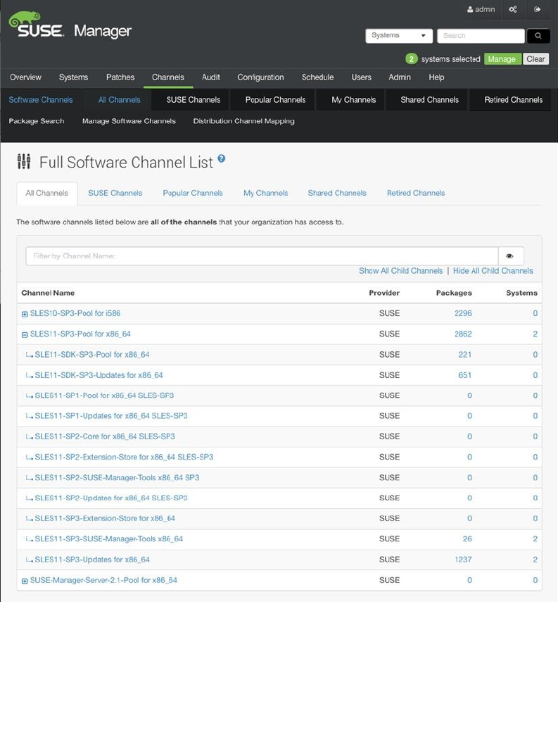Click the eye filter icon button
Viewport: 558px width, 756px height.
point(510,256)
